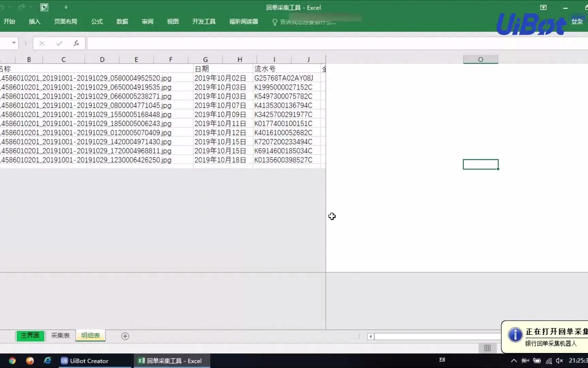Open the 公式 ribbon tab
The height and width of the screenshot is (368, 588).
(97, 21)
